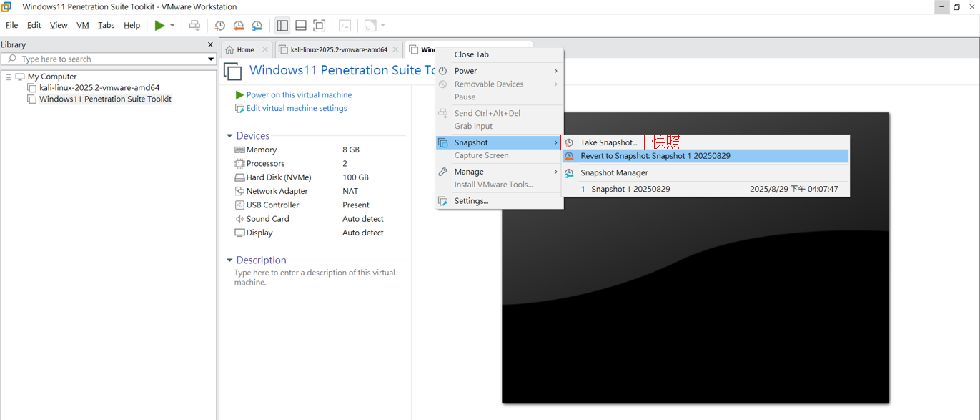Click the NAT value of Network Adapter
980x420 pixels.
click(350, 191)
